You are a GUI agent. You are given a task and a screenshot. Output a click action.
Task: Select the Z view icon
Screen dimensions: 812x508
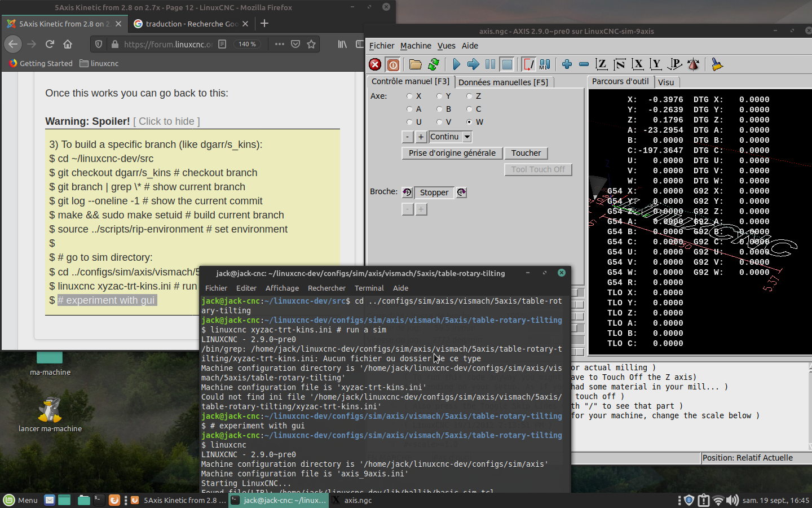(602, 64)
